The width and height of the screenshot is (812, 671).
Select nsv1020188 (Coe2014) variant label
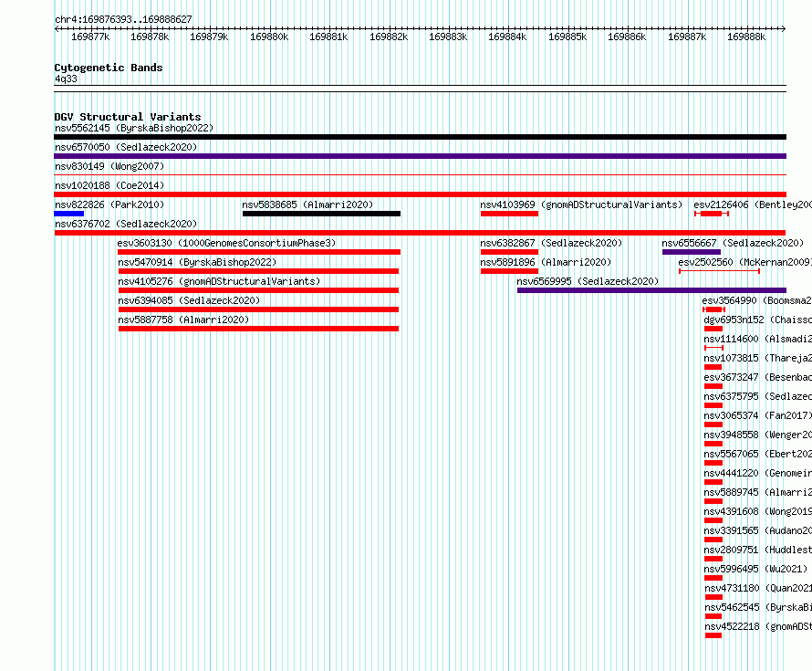pyautogui.click(x=109, y=185)
